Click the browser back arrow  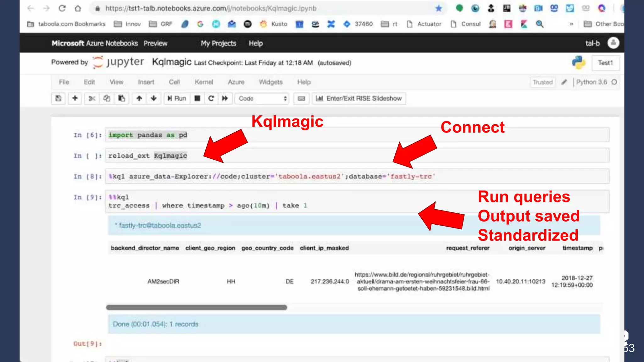click(31, 8)
